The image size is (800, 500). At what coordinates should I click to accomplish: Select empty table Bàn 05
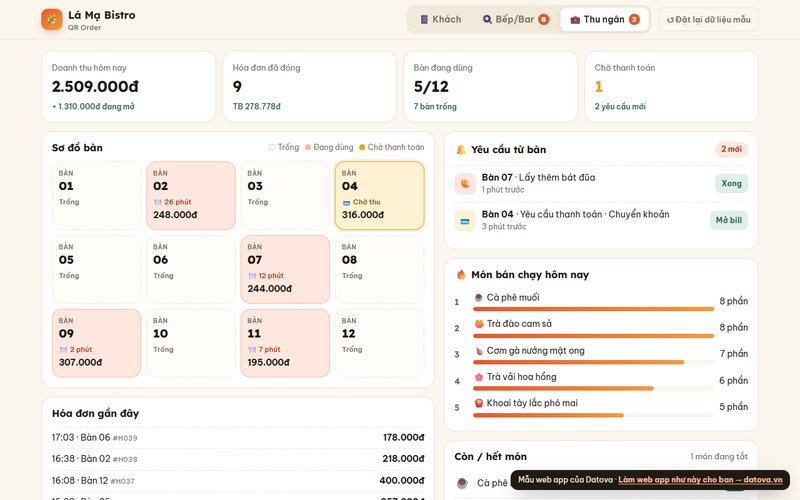96,269
